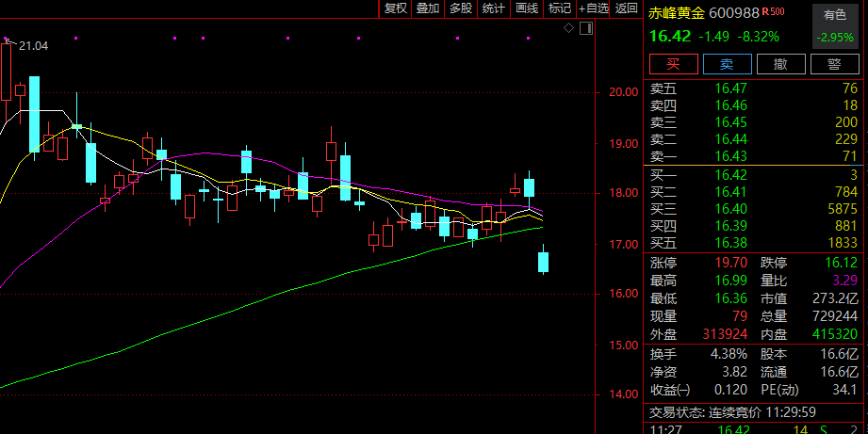Click the 警 alert button
Viewport: 868px width, 434px height.
(x=834, y=64)
